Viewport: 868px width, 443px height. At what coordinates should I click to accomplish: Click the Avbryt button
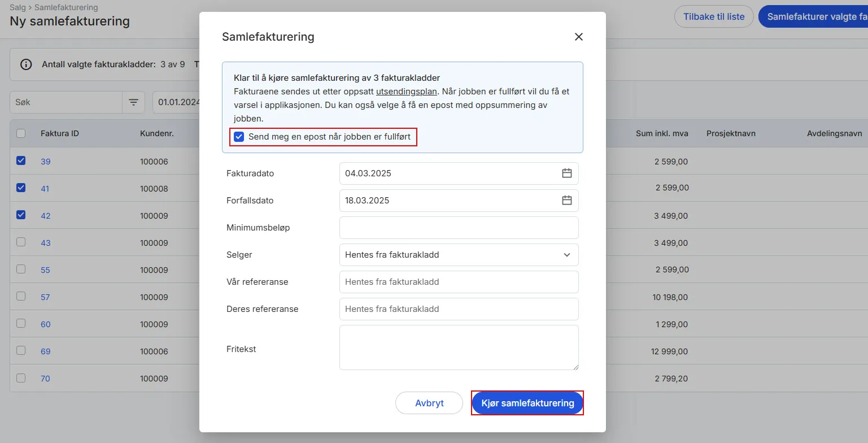[429, 403]
